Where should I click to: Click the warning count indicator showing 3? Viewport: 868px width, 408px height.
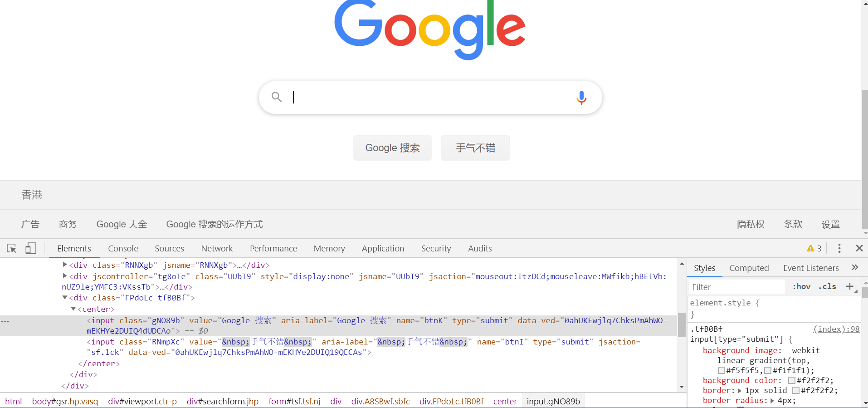pos(814,248)
